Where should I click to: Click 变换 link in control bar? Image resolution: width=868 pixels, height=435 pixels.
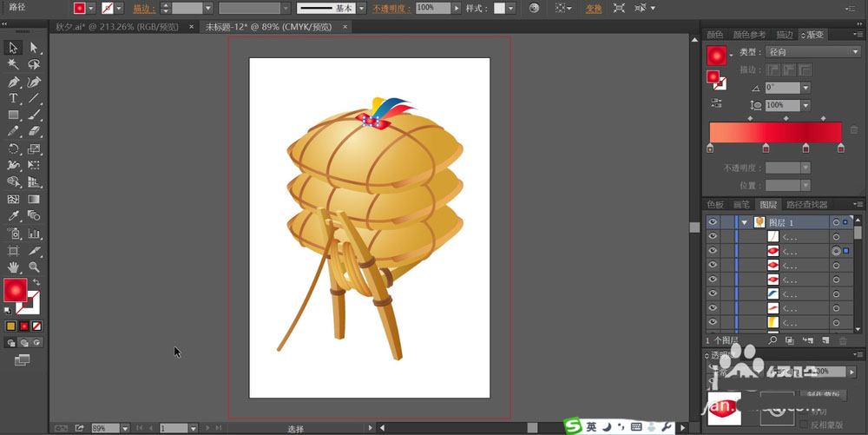[594, 9]
